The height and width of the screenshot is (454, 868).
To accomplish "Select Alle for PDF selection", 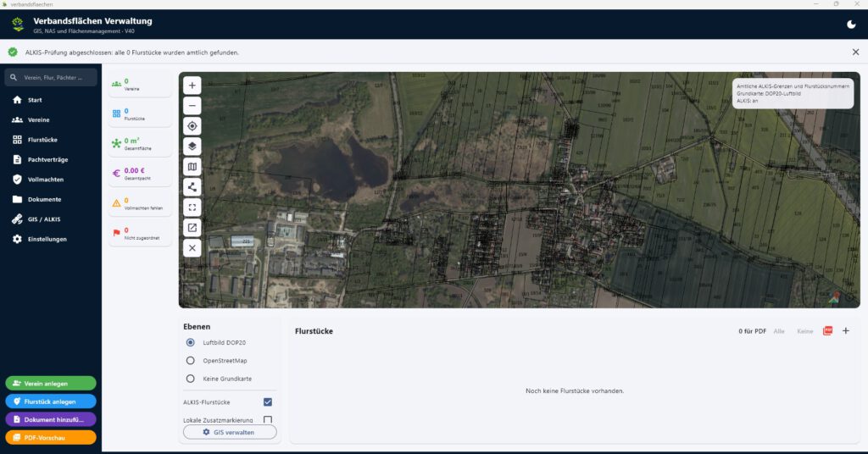I will [779, 331].
